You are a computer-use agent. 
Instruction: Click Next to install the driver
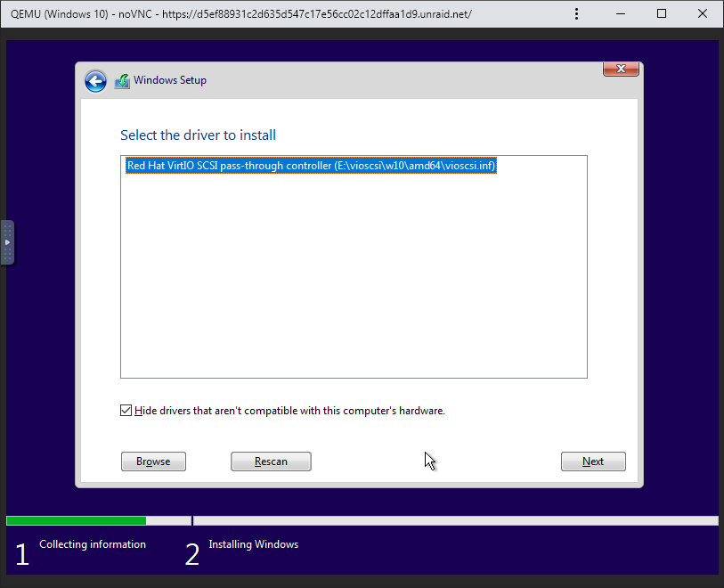pyautogui.click(x=593, y=461)
